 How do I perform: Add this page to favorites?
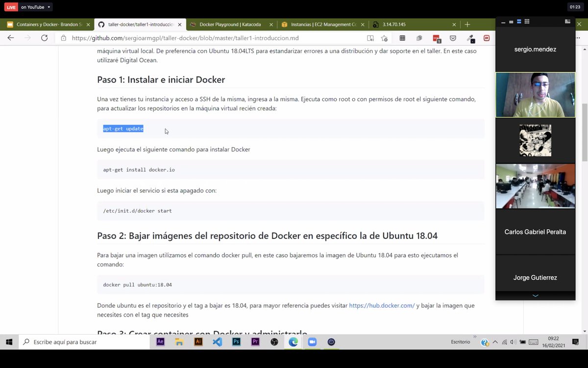(385, 38)
